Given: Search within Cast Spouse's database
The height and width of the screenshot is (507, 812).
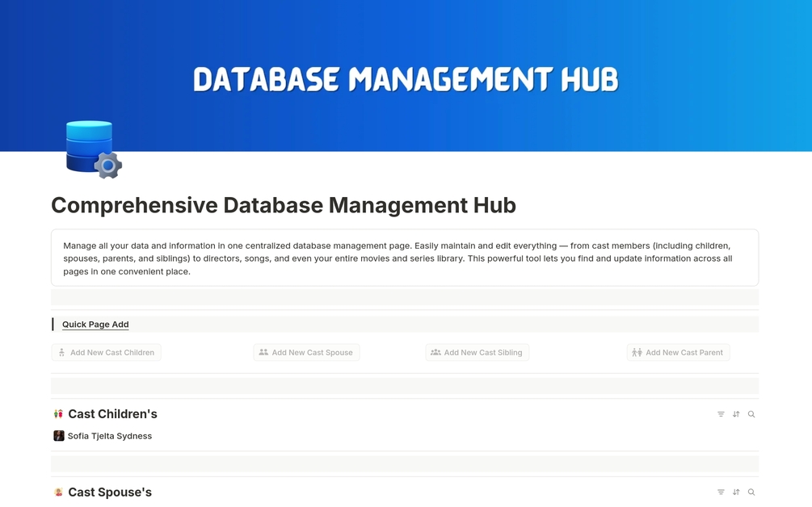Looking at the screenshot, I should (x=751, y=492).
